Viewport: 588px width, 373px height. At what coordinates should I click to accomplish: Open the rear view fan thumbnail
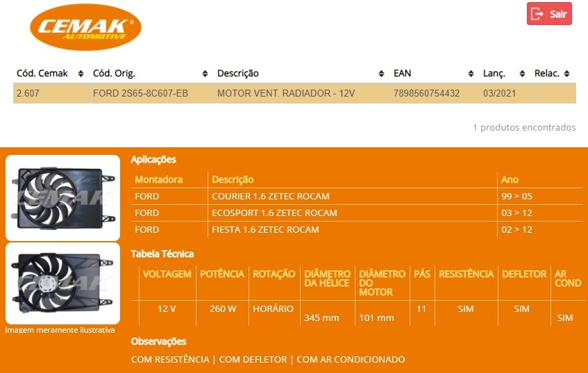62,283
